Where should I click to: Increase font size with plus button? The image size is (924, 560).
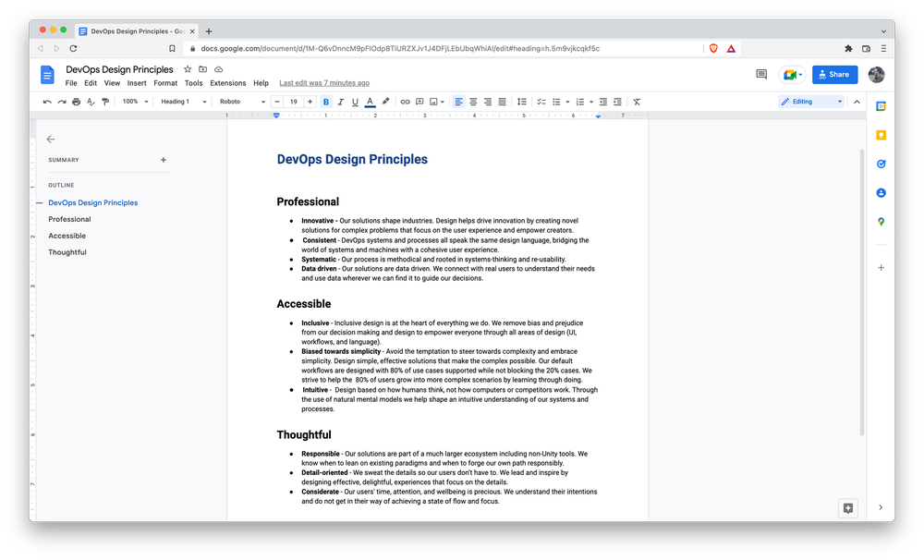pos(310,102)
